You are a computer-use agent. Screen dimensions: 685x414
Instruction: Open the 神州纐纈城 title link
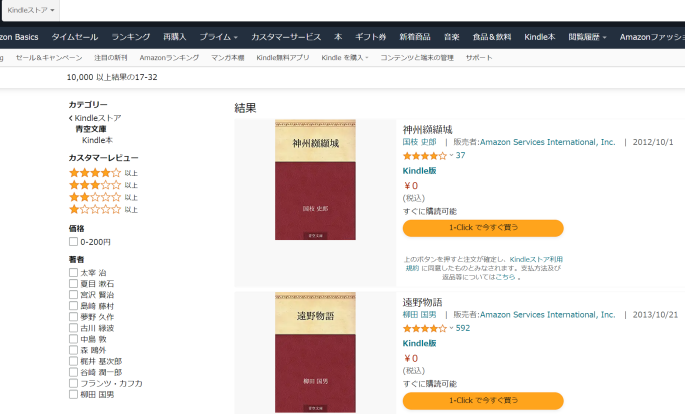tap(428, 130)
